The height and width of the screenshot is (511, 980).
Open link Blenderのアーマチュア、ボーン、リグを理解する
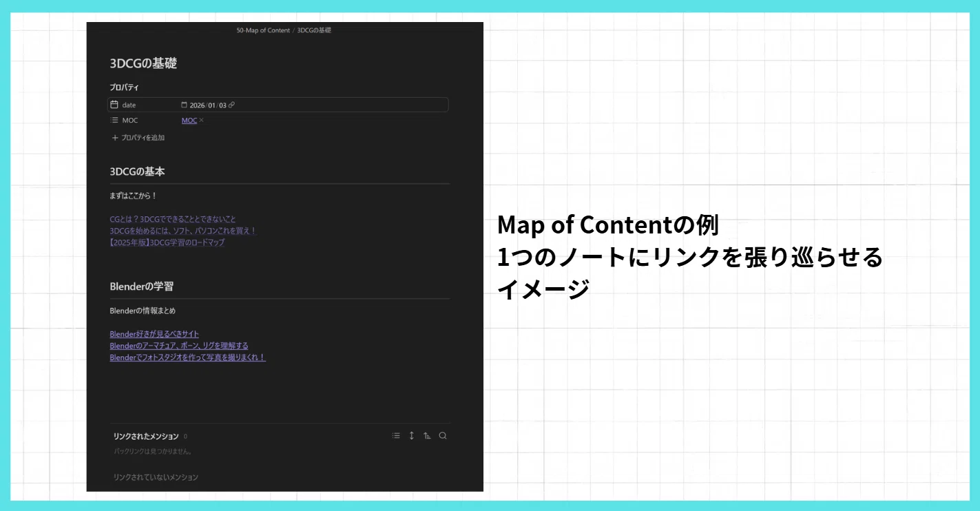pyautogui.click(x=179, y=346)
